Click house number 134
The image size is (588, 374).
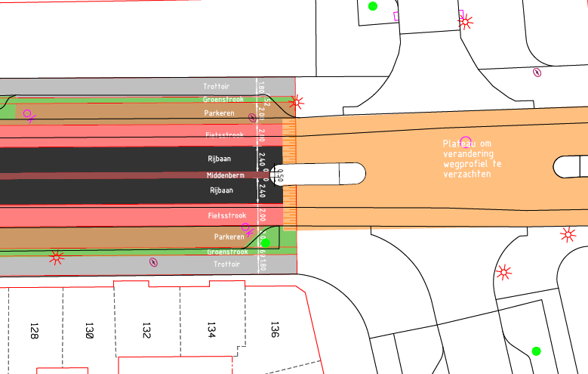pos(211,329)
